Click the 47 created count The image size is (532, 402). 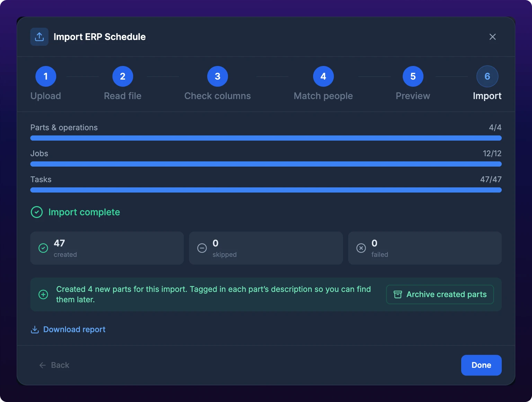(59, 243)
